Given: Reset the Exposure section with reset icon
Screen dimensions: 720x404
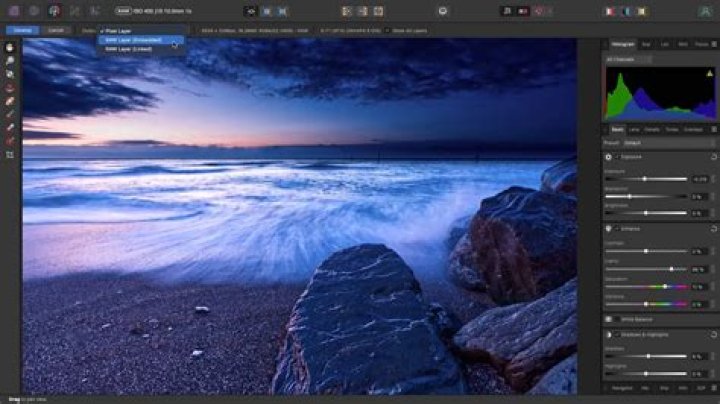Looking at the screenshot, I should tap(713, 157).
